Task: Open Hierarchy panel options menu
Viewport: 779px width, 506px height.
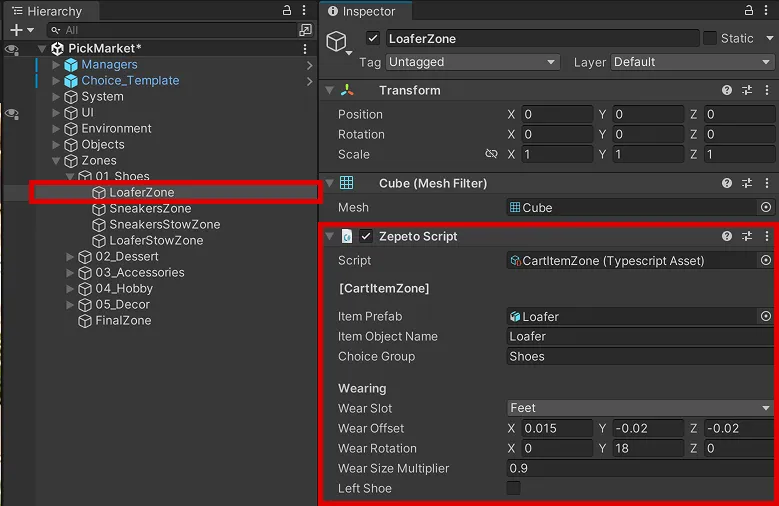Action: coord(304,10)
